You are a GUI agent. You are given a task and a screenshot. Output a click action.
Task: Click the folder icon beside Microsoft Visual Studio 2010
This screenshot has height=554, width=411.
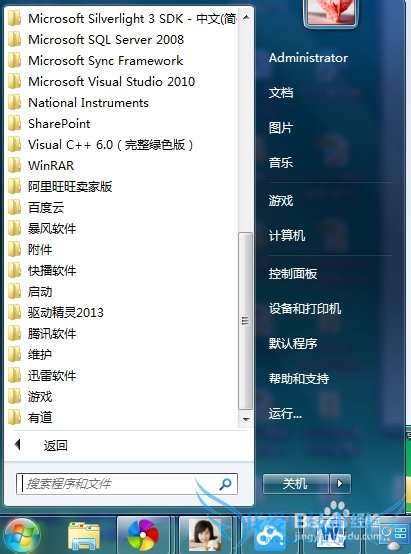point(14,81)
